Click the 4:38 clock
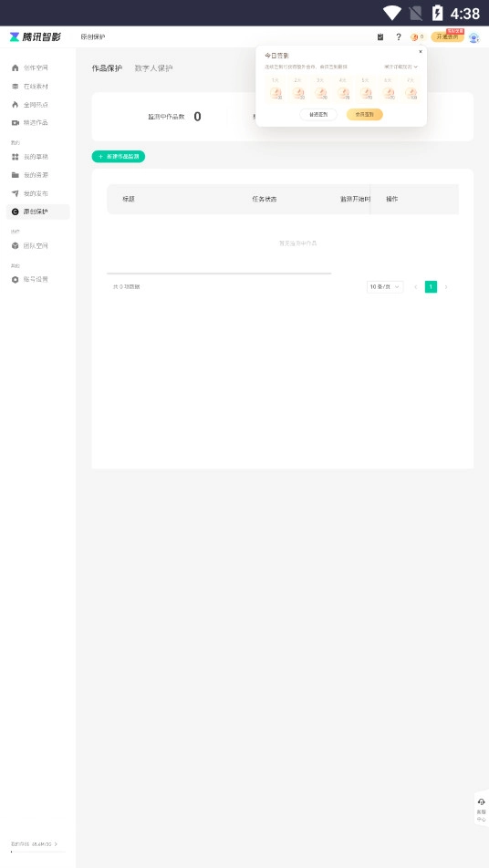Viewport: 489px width, 868px height. tap(464, 14)
